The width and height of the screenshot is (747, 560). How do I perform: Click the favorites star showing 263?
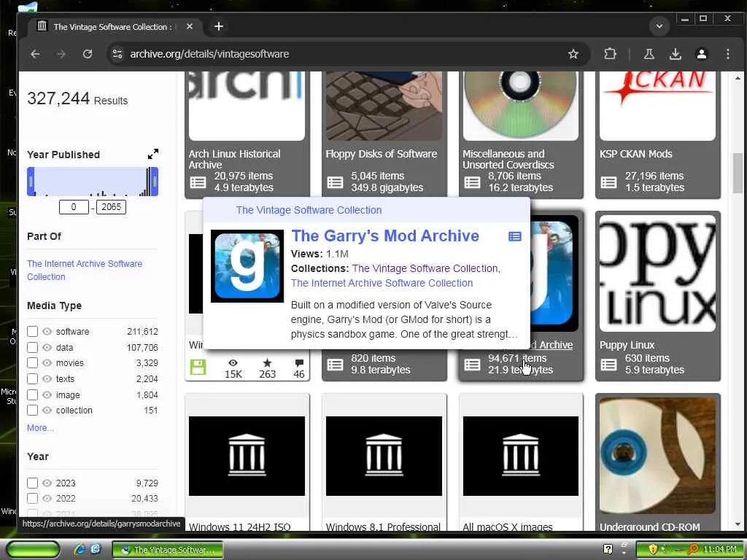click(x=267, y=363)
